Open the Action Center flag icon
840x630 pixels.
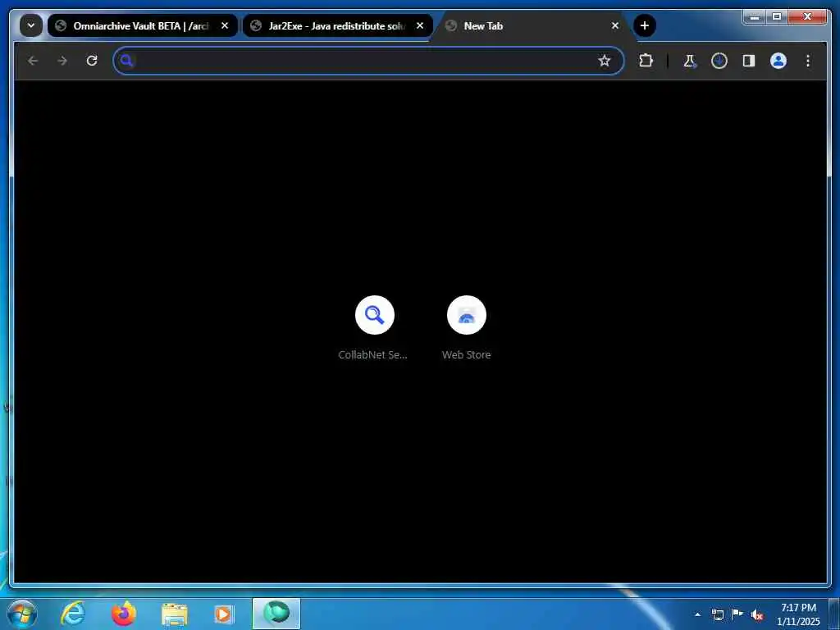737,614
